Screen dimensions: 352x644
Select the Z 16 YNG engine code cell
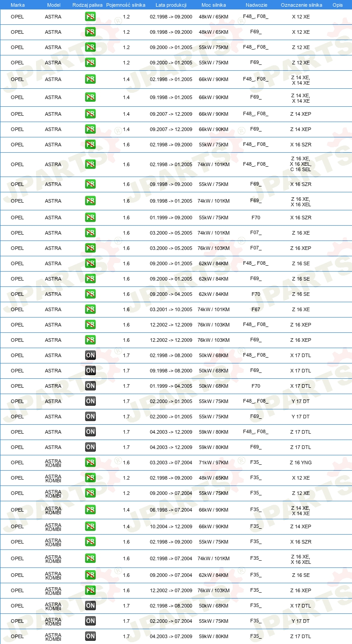click(301, 463)
